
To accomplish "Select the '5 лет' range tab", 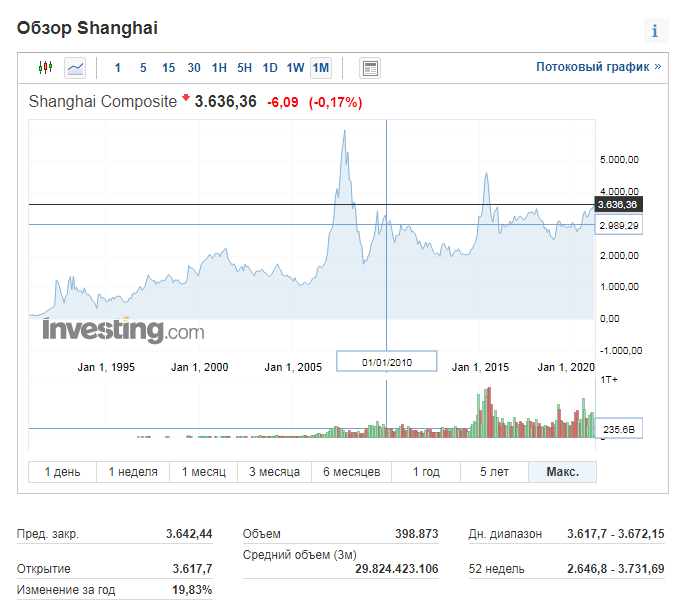I will [x=496, y=472].
